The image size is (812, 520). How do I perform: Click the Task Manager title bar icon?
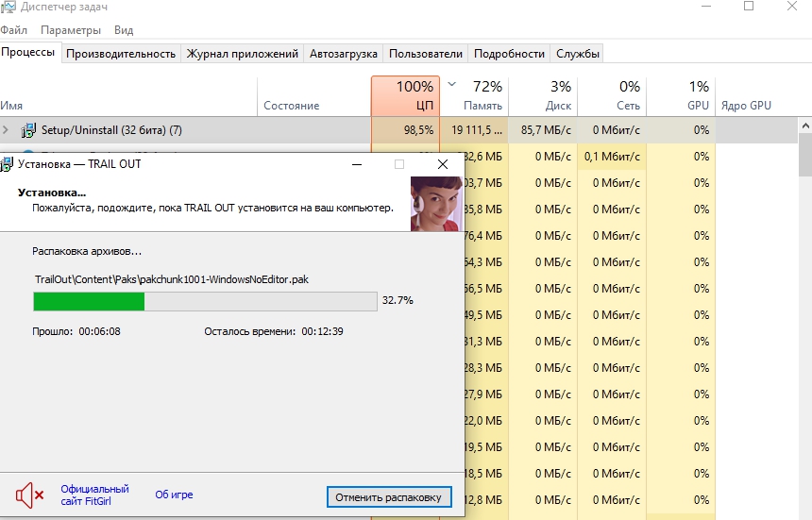(x=8, y=7)
